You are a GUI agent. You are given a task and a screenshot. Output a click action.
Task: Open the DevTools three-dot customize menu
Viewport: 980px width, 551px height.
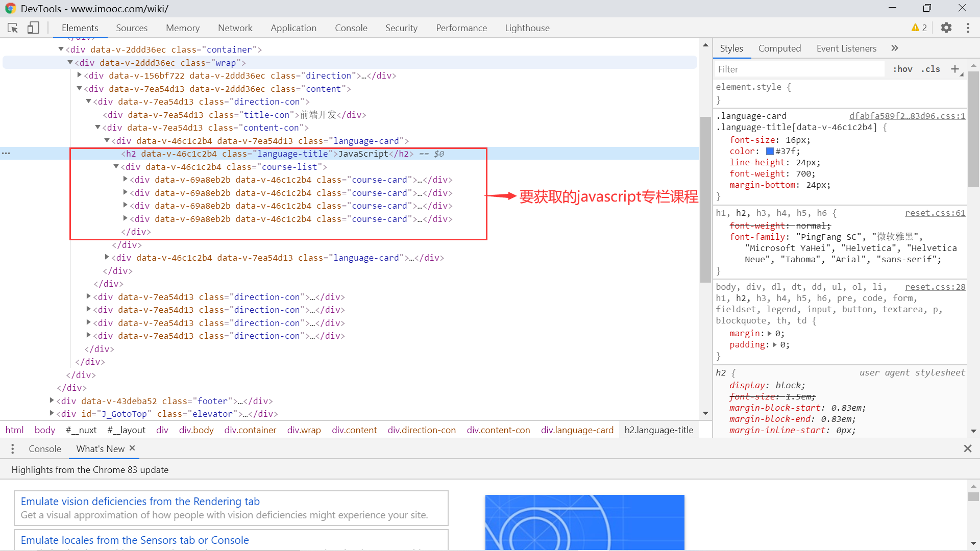(968, 28)
